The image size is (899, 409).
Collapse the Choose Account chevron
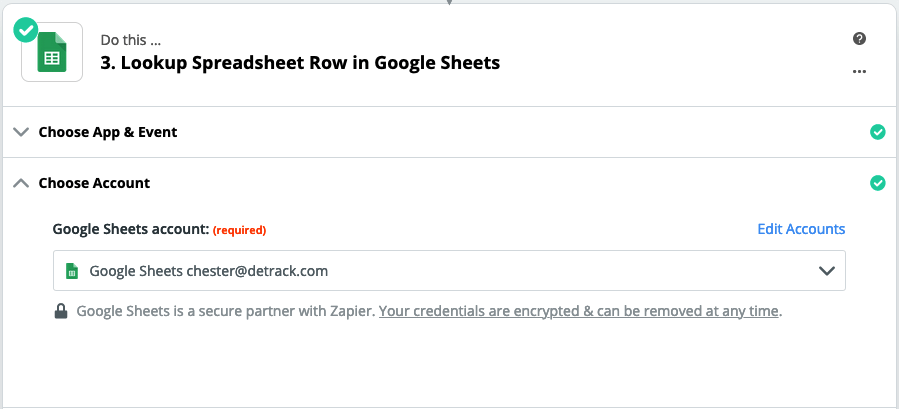click(x=21, y=183)
